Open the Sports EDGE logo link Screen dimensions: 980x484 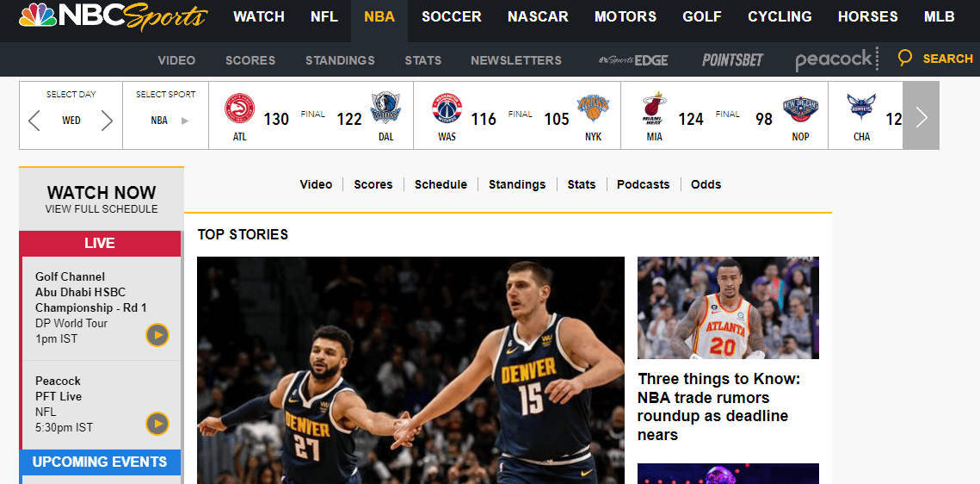pos(633,60)
